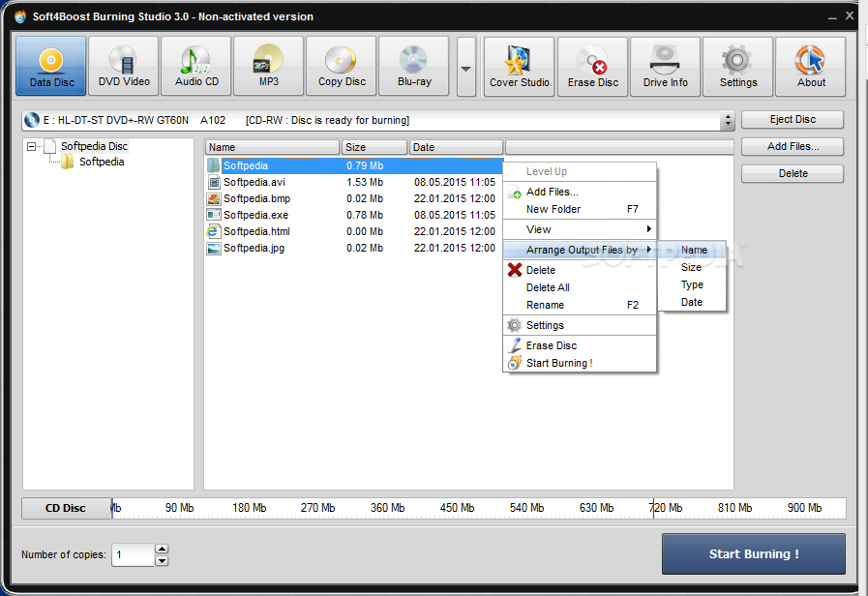Image resolution: width=868 pixels, height=596 pixels.
Task: Select the Copy Disc tool
Action: coord(342,66)
